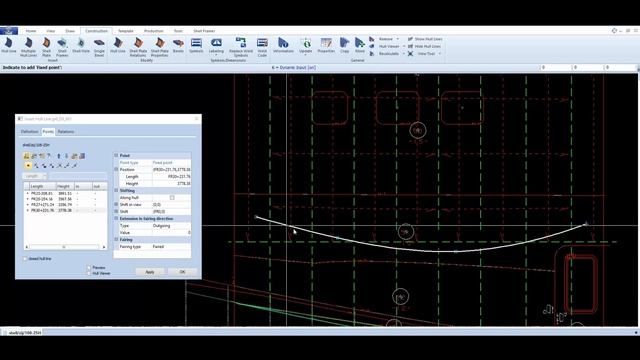Select the highlighted fixed point type icon

(x=28, y=166)
